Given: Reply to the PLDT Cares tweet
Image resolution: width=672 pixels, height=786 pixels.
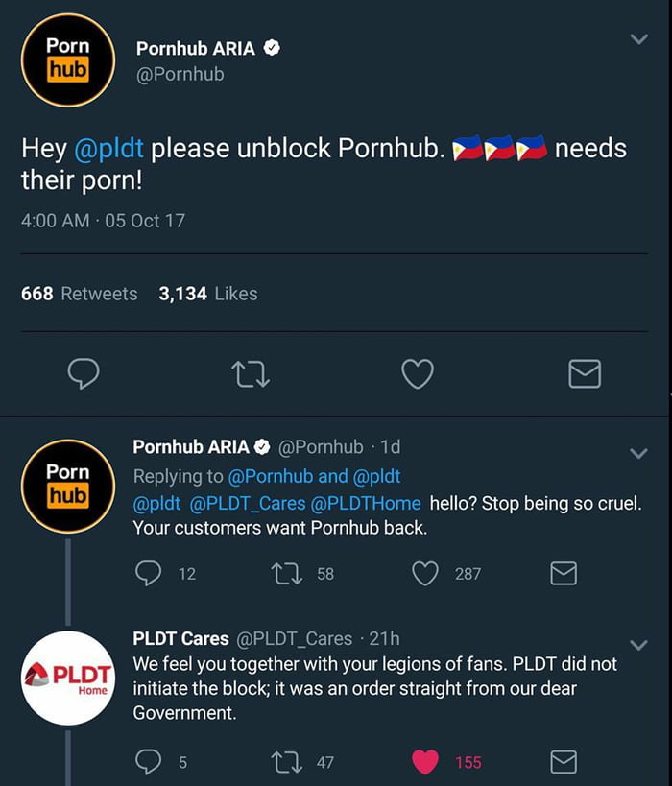Looking at the screenshot, I should point(149,762).
